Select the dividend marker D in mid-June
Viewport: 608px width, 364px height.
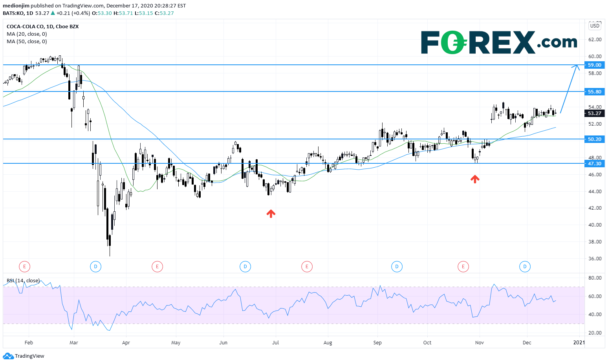(245, 267)
